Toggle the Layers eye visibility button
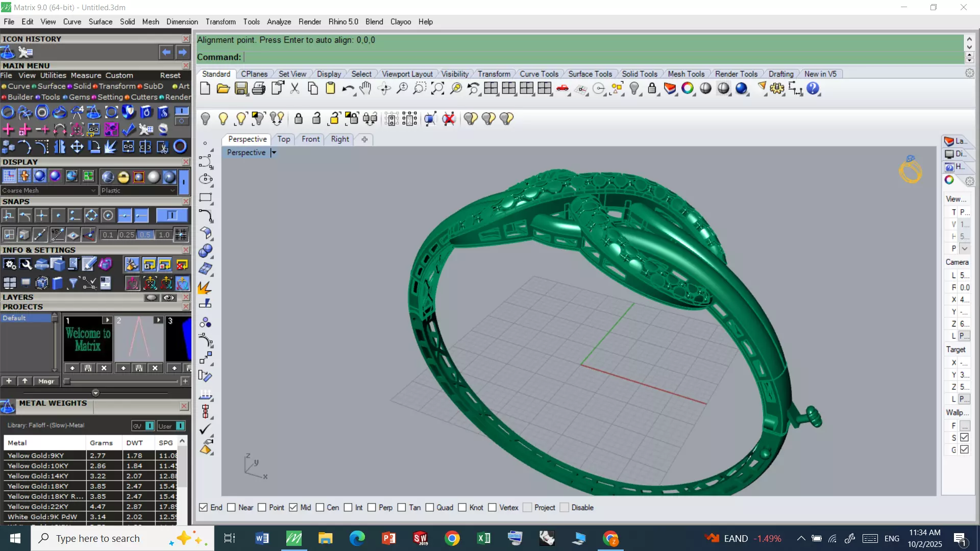The height and width of the screenshot is (551, 980). coord(169,297)
